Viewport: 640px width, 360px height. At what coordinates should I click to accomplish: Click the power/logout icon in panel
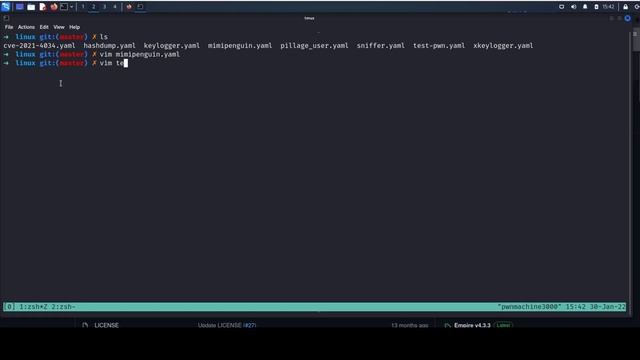637,7
